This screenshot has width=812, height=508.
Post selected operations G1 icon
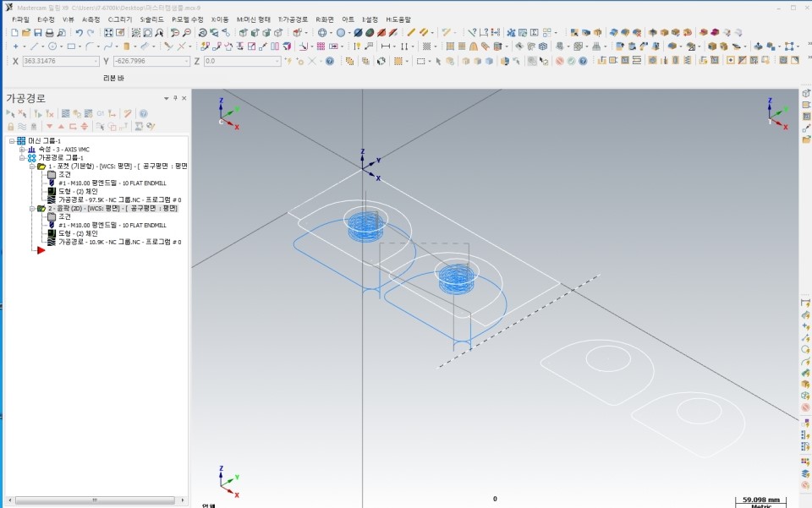pos(101,113)
